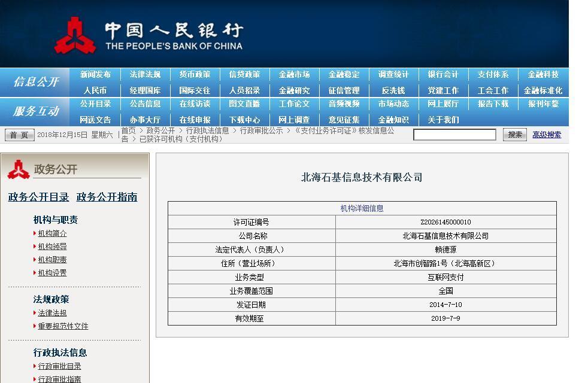Open 机构设置 sidebar link
Viewport: 588px width, 383px height.
point(52,273)
